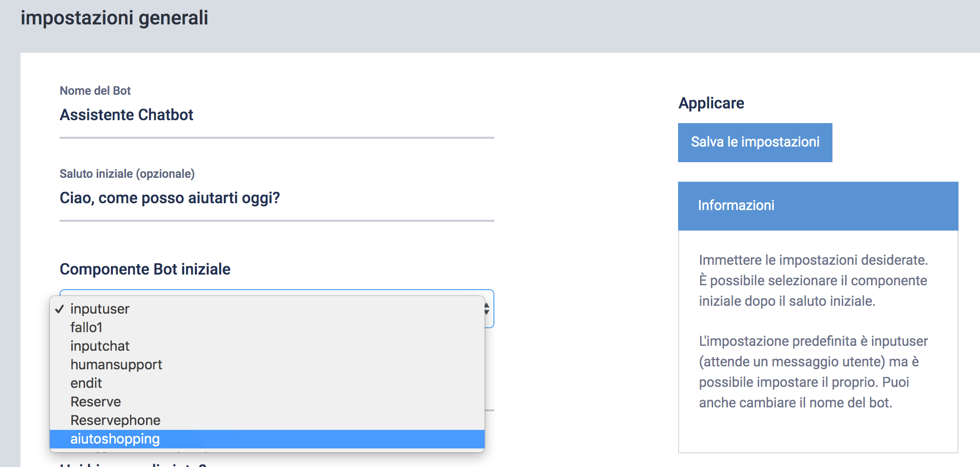Click the impostazioni generali page title

pyautogui.click(x=114, y=18)
